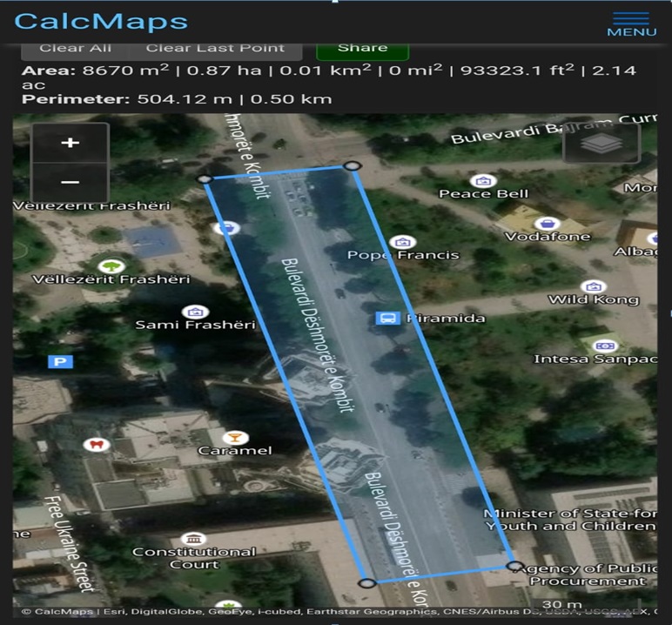Click the Constitutional Court building icon
This screenshot has width=672, height=625.
coord(194,539)
